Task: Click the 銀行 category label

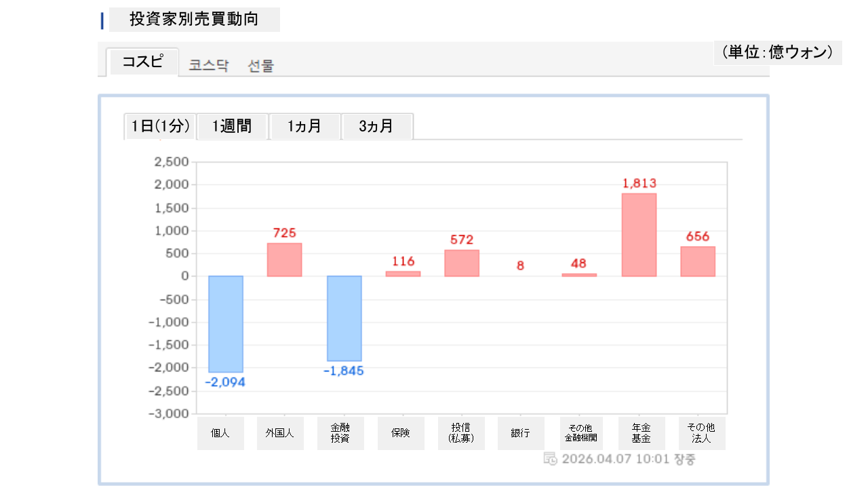Action: [x=521, y=433]
